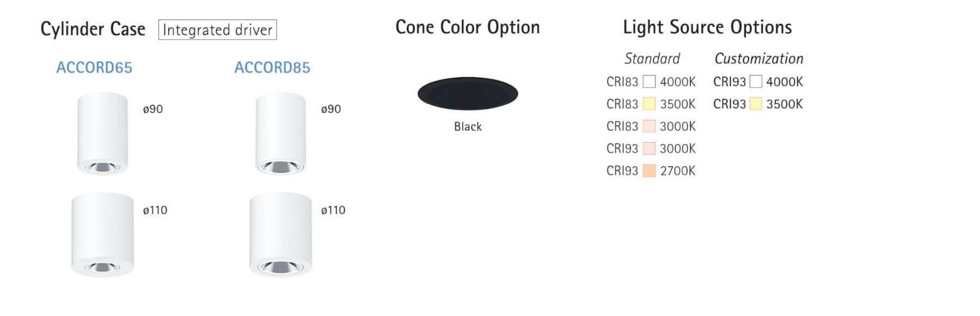Choose the standard CRI83 4000K white swatch

(649, 82)
